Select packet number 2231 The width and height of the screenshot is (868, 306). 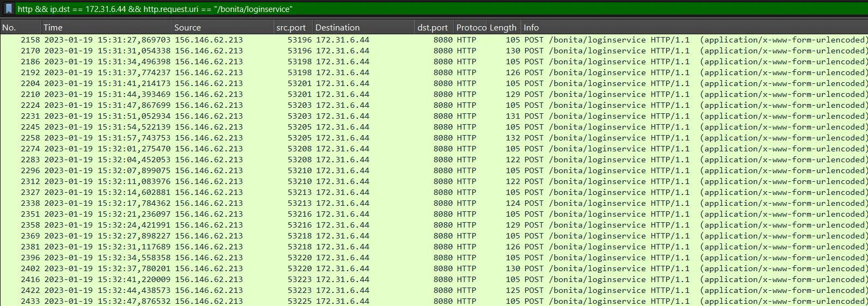434,116
